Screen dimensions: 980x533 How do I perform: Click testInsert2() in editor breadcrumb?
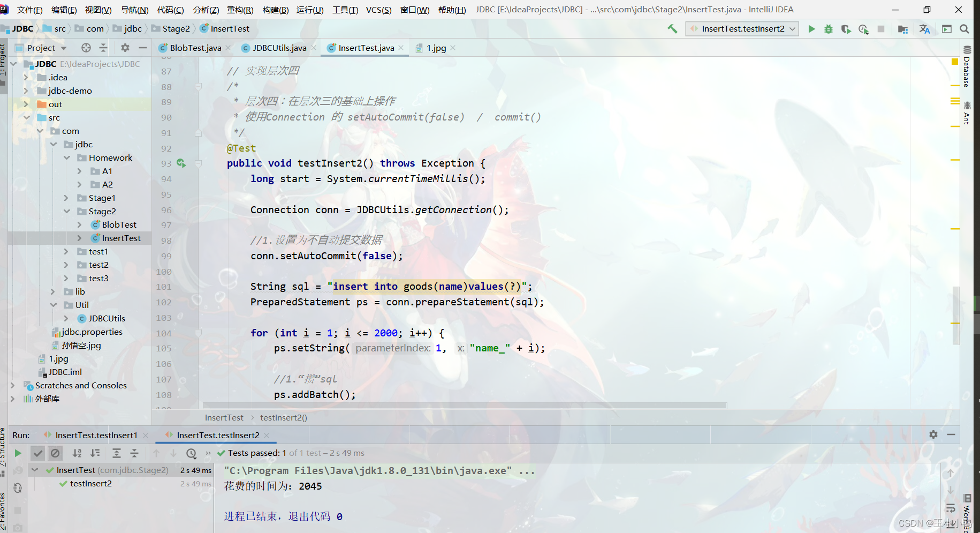pos(284,417)
